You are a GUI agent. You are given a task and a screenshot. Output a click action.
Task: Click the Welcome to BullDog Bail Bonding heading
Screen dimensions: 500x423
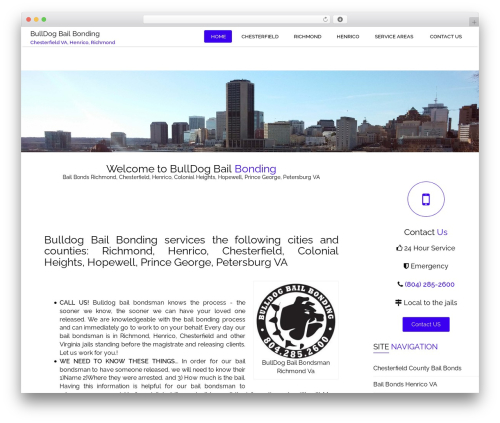pyautogui.click(x=191, y=169)
